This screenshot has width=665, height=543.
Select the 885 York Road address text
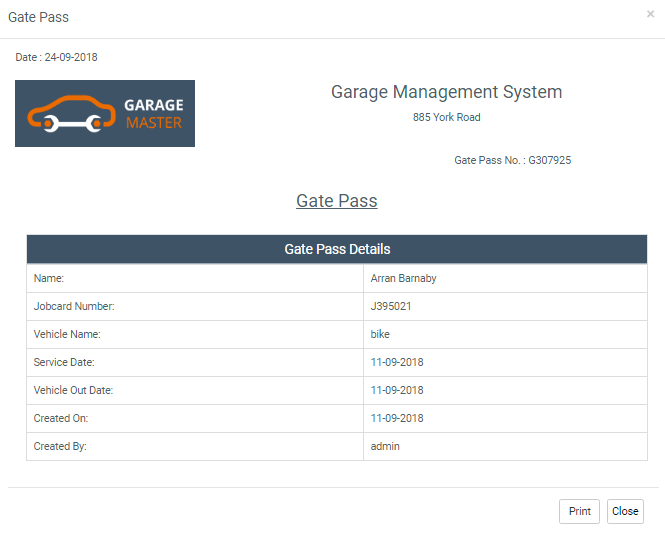click(446, 117)
